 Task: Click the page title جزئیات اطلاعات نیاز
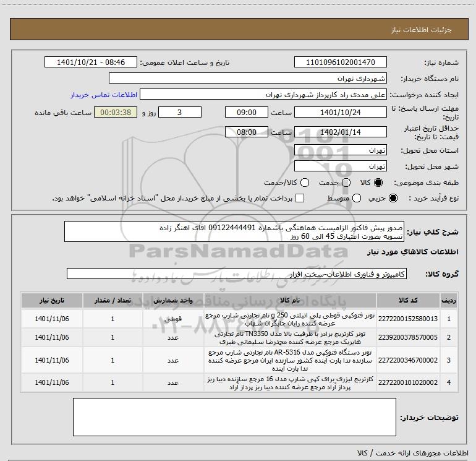click(x=421, y=30)
